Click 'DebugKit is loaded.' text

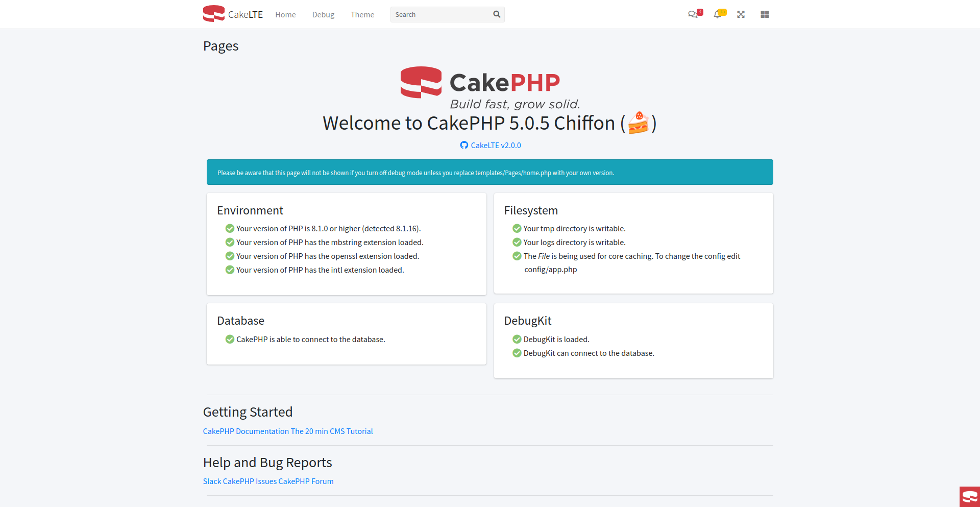coord(556,339)
